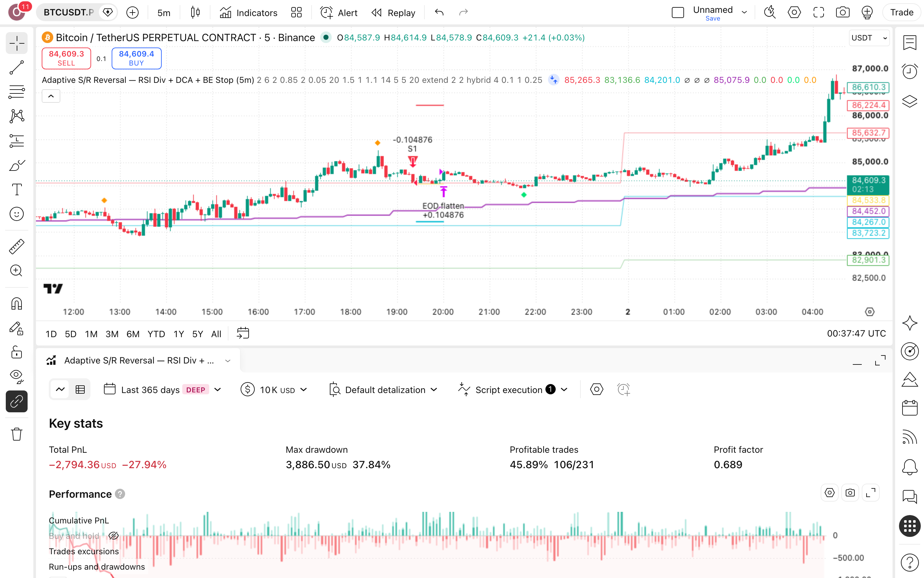
Task: Select the ruler measure tool
Action: pos(16,247)
